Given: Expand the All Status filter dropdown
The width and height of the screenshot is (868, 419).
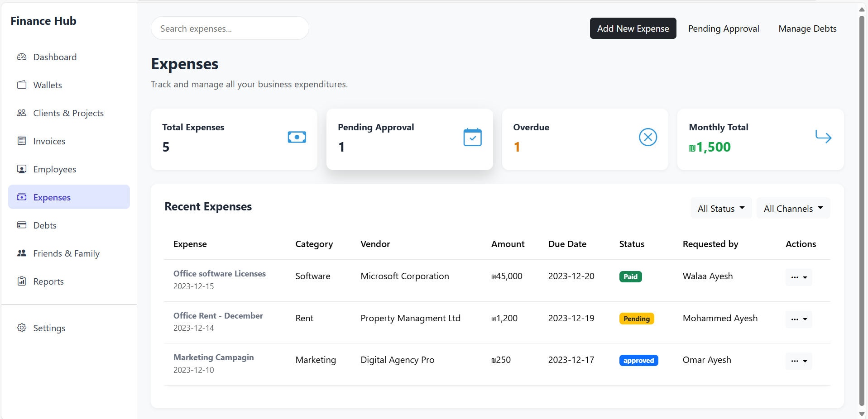Looking at the screenshot, I should 721,208.
